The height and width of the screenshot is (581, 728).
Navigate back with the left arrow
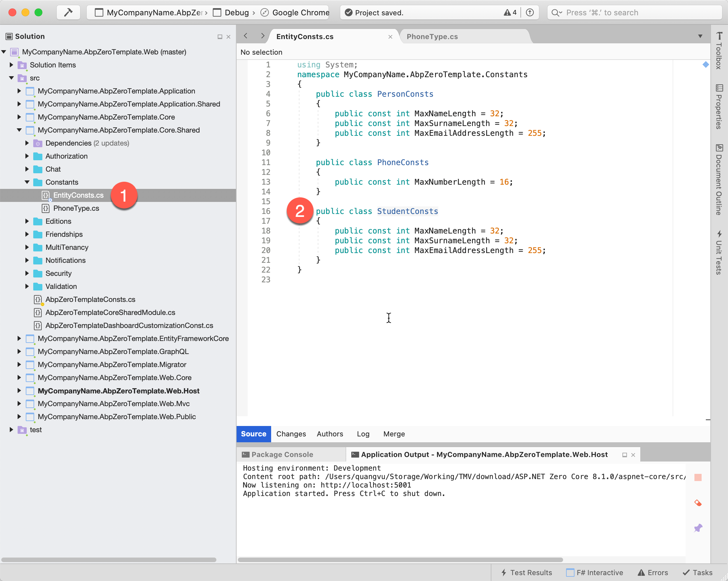tap(246, 36)
